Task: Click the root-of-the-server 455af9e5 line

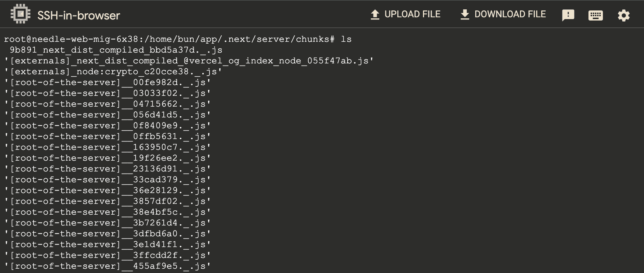Action: click(x=106, y=266)
